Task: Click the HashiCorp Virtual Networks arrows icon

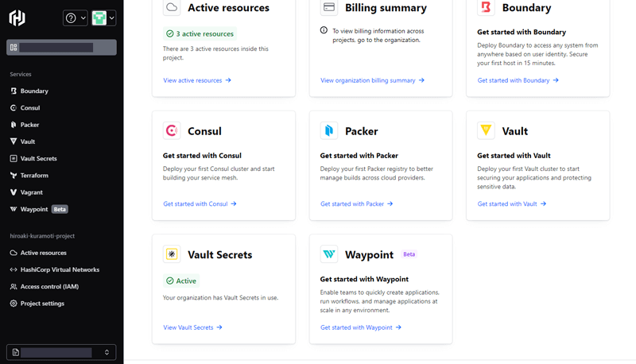Action: pos(14,269)
